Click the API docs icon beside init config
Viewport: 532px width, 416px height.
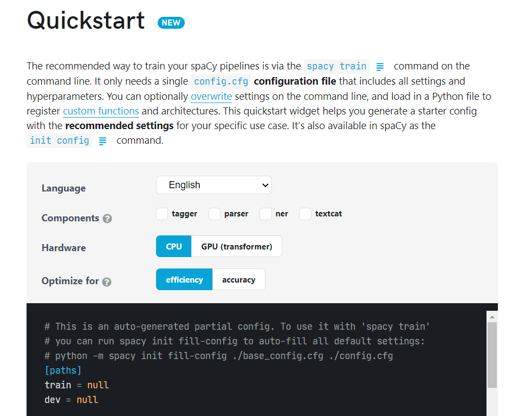[103, 141]
